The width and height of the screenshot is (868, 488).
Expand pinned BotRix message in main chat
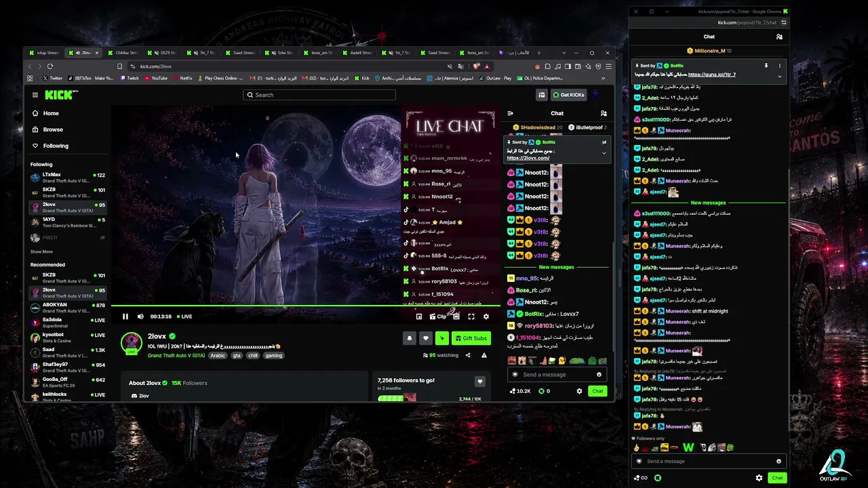[x=604, y=153]
